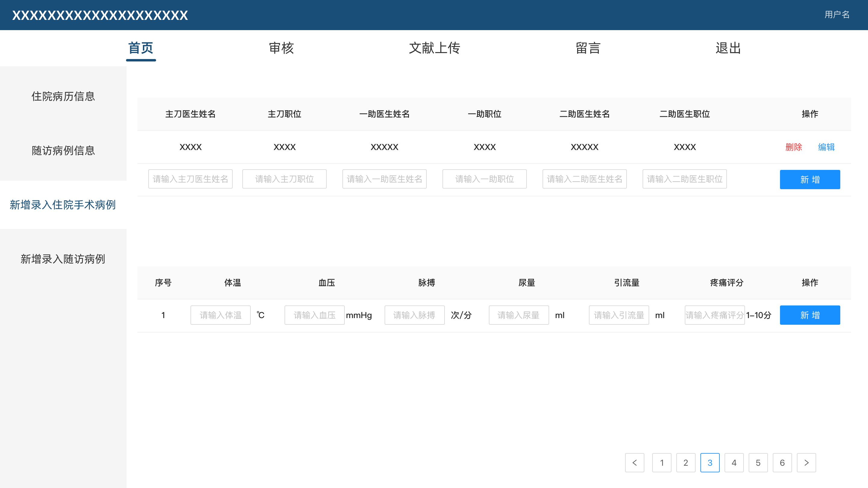The width and height of the screenshot is (868, 488).
Task: Focus the 请输入疼痛评分 field
Action: pos(715,315)
